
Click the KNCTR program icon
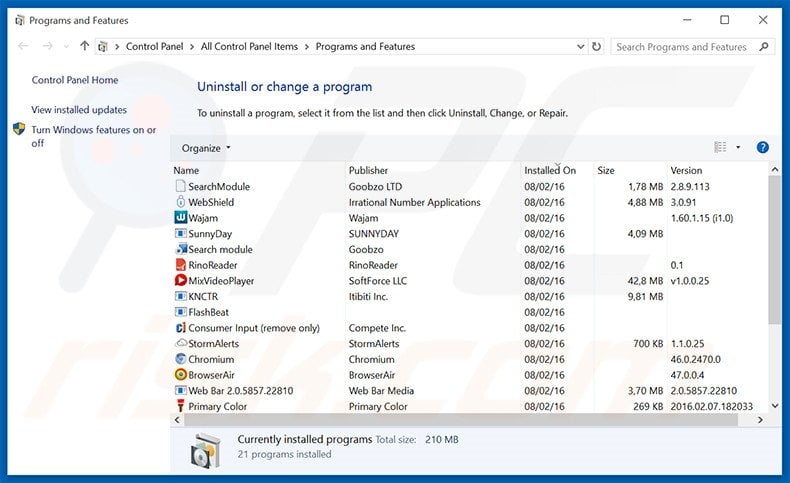tap(180, 296)
